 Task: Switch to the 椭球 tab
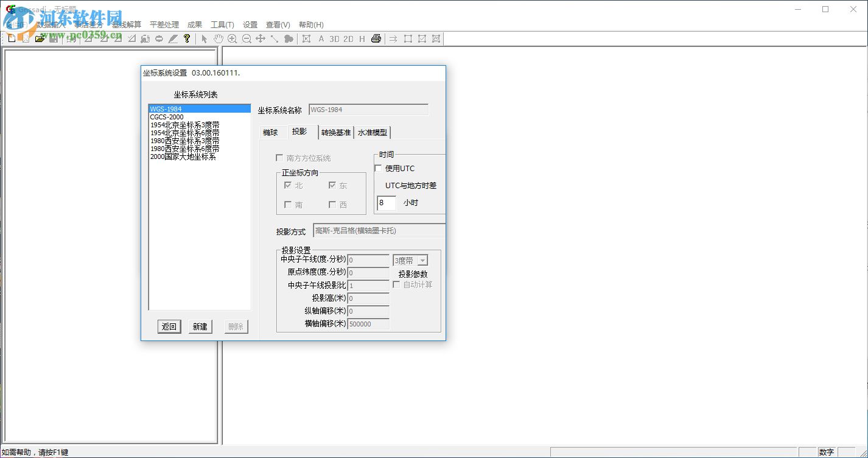270,132
